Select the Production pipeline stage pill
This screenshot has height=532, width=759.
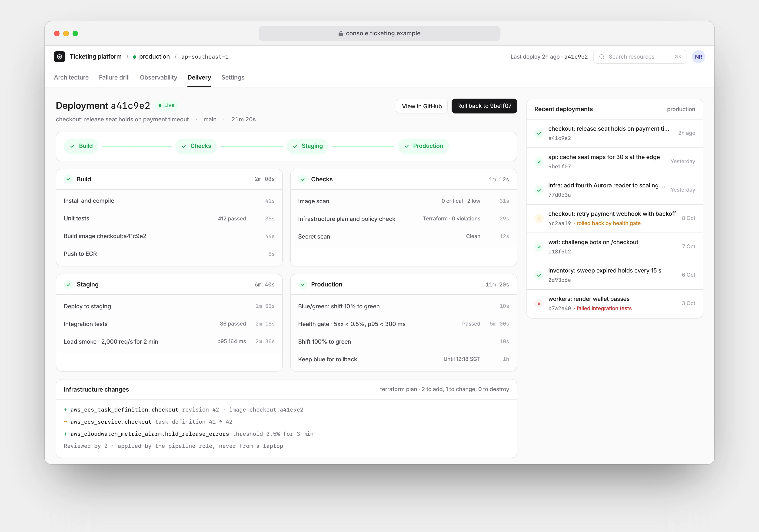423,146
